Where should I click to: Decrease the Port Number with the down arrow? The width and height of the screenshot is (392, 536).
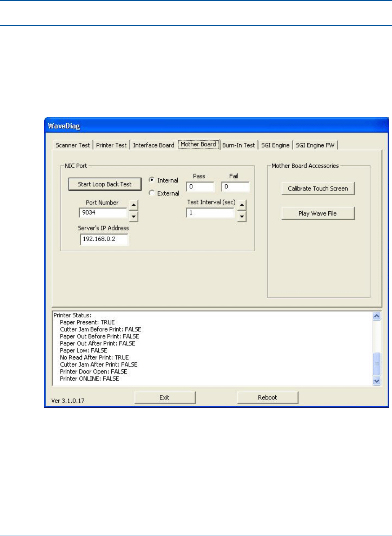133,217
